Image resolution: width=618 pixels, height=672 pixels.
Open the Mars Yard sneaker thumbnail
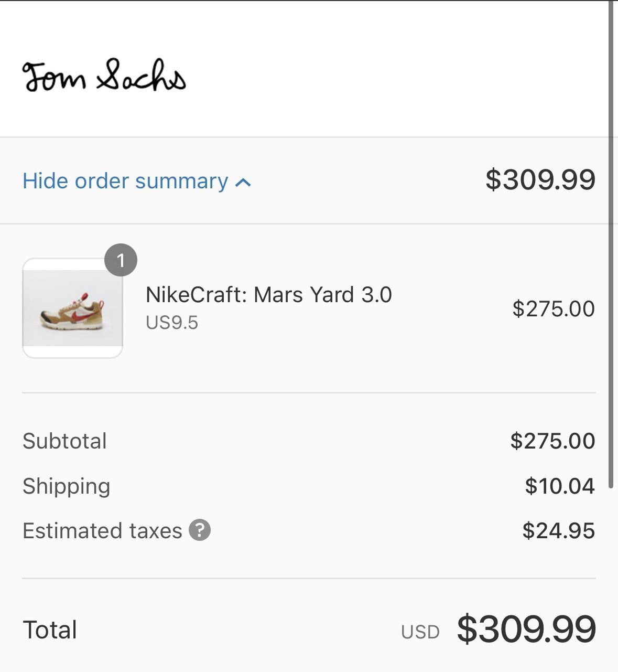72,308
